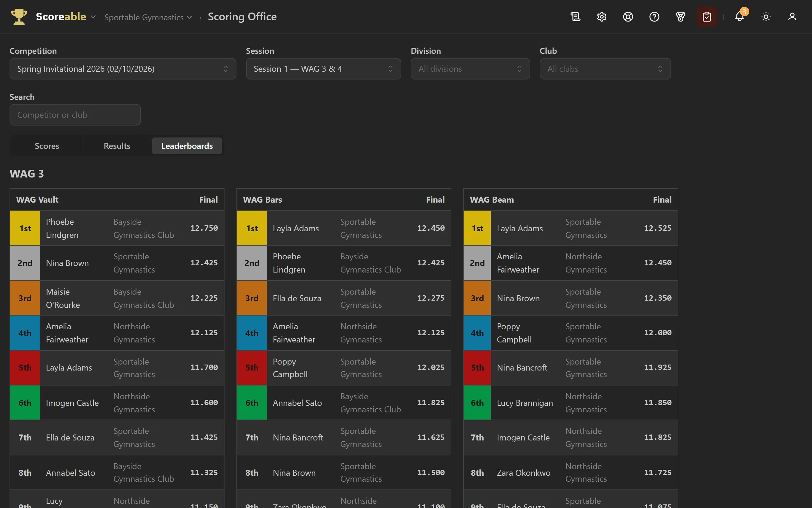Select Zara Okonkwo in WAG Beam

coord(523,472)
